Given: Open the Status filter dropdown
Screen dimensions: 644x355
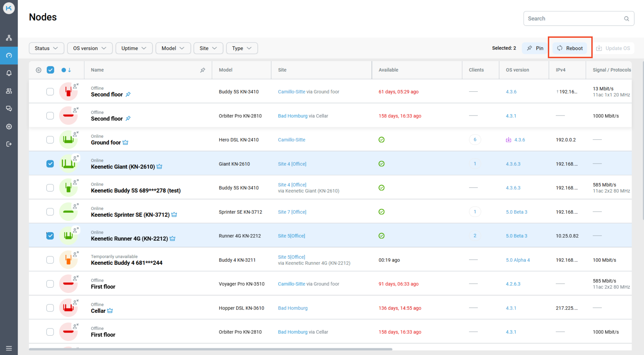Looking at the screenshot, I should pyautogui.click(x=46, y=48).
